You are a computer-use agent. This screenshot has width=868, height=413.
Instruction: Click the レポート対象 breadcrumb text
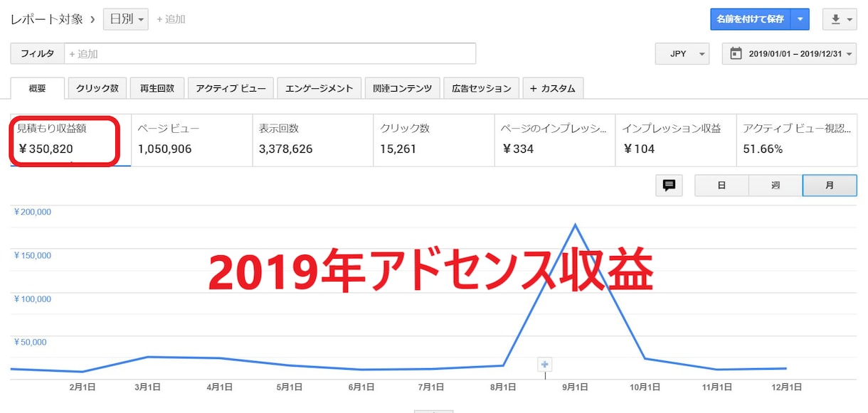48,19
